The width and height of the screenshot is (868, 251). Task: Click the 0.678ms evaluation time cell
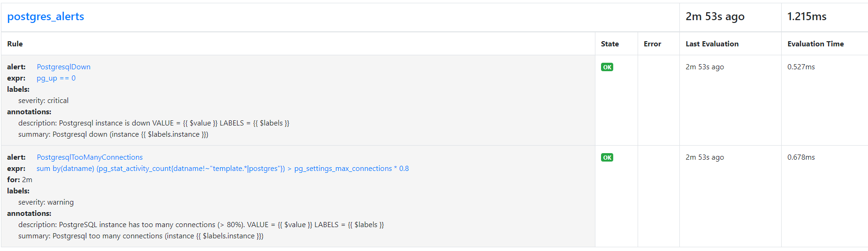800,157
